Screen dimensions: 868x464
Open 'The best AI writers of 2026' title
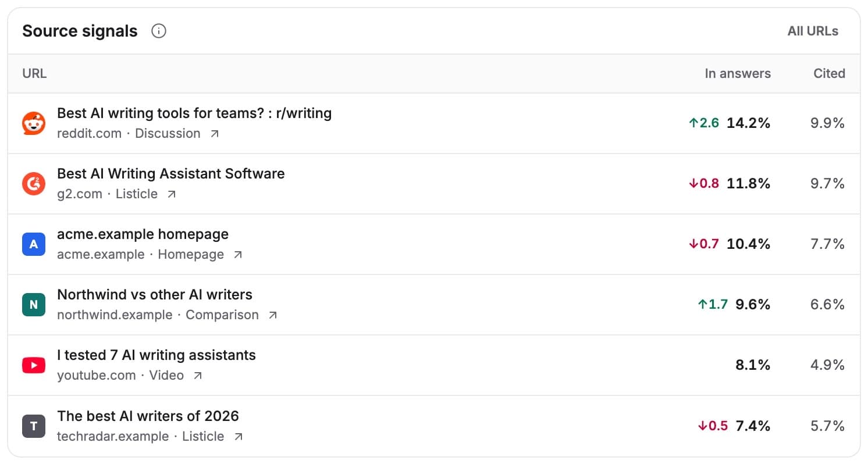point(148,416)
